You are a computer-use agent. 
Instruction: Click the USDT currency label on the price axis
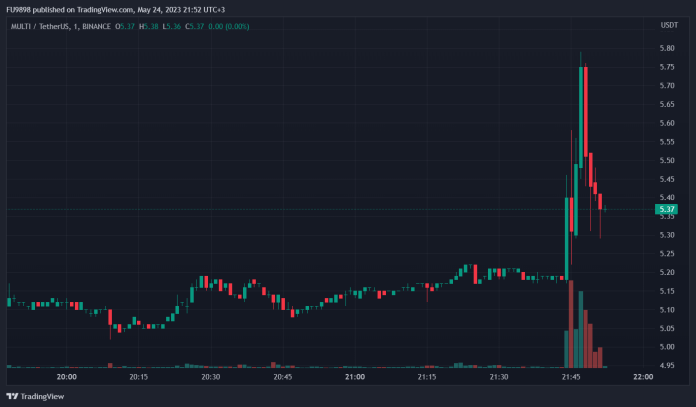[x=669, y=25]
